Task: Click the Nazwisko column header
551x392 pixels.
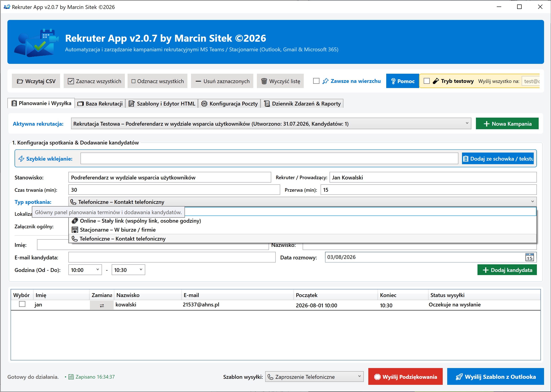Action: pos(148,295)
